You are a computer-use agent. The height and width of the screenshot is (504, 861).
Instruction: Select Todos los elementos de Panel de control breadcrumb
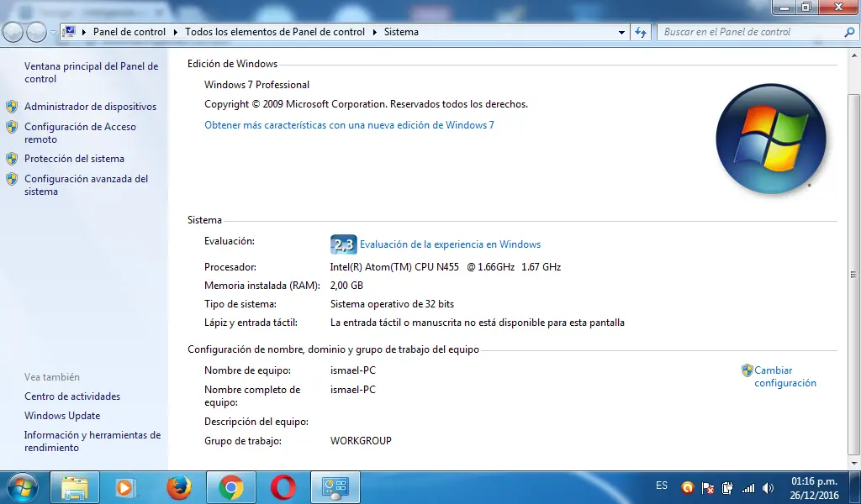pos(275,32)
